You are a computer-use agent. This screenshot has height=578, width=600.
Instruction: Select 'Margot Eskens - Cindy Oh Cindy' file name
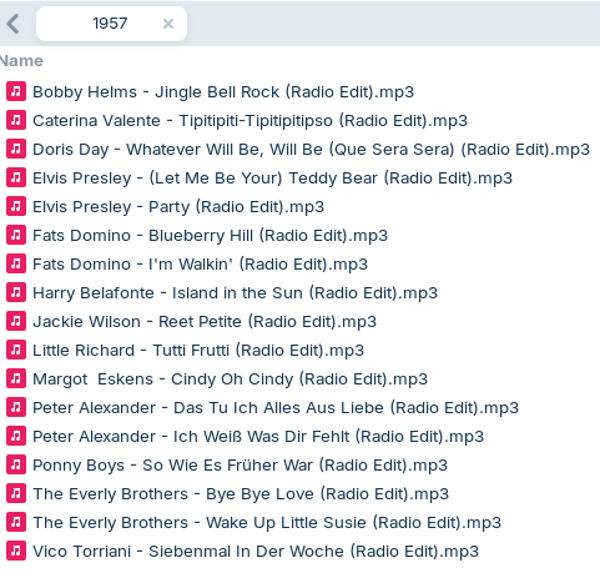[230, 379]
